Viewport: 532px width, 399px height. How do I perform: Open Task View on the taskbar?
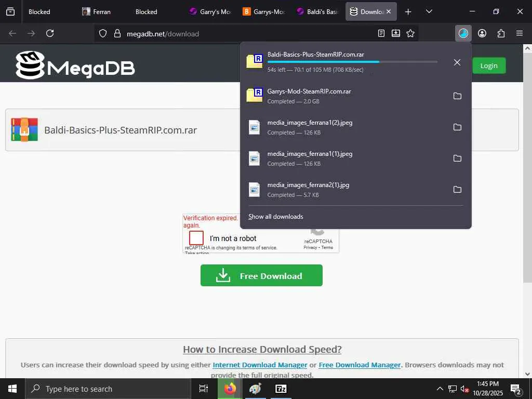(204, 389)
